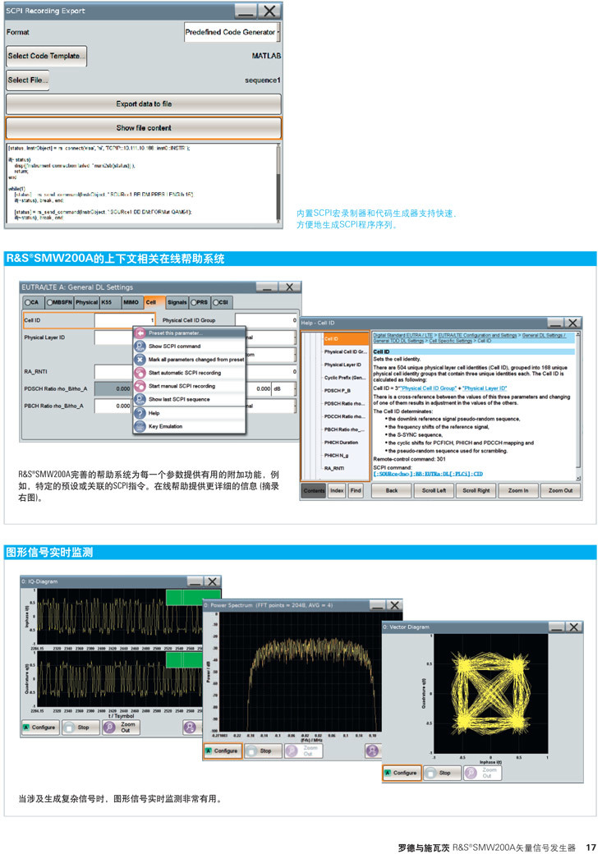Open the Format Predefined Code Generator dropdown
This screenshot has height=854, width=616.
(x=232, y=32)
